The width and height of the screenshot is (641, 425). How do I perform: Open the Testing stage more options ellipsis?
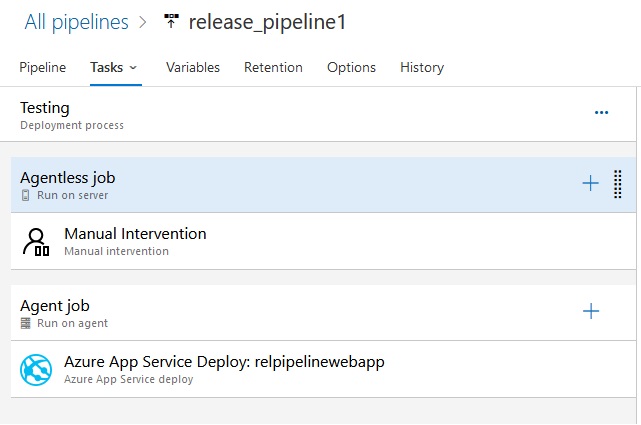pos(601,112)
